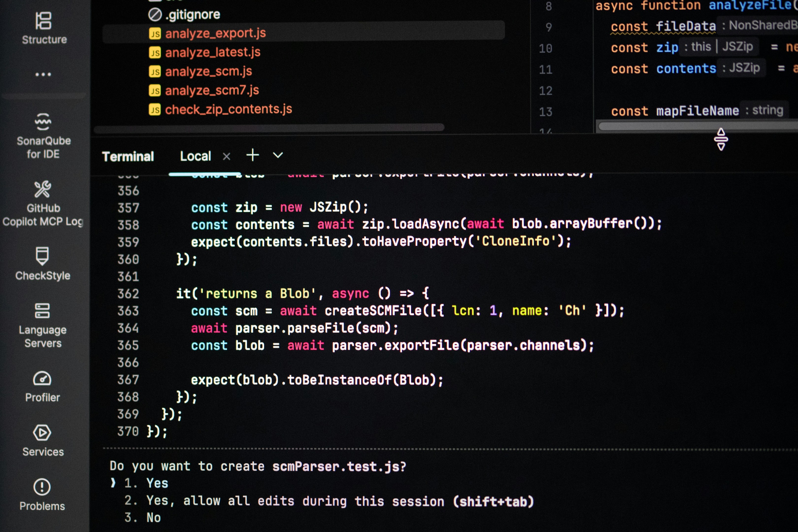Screen dimensions: 798x532
Task: Open the more tool windows menu
Action: [x=43, y=74]
